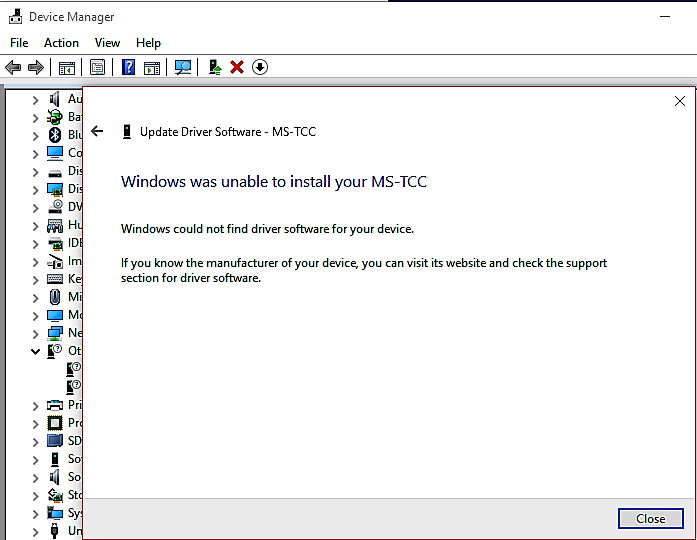Select the Mice icon in tree

55,297
